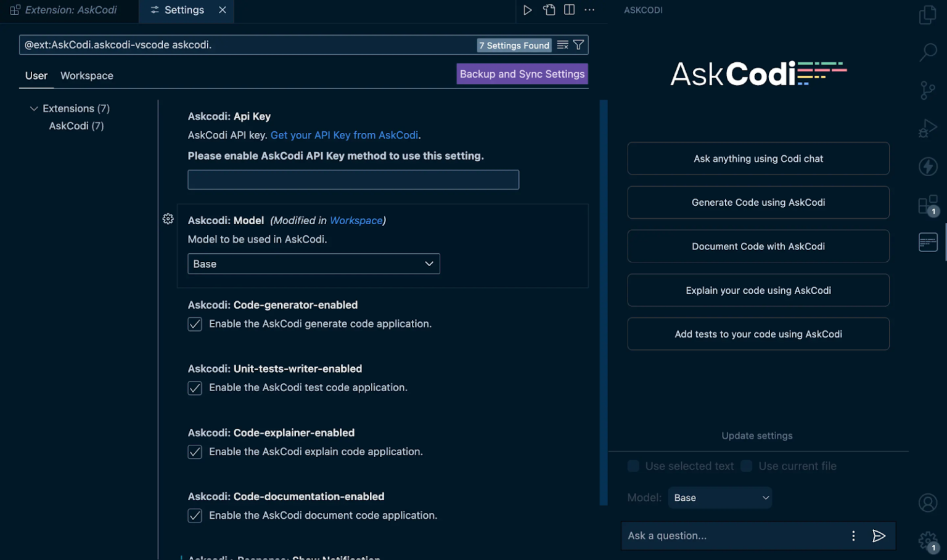Open the Source Control view
The width and height of the screenshot is (947, 560).
click(928, 90)
